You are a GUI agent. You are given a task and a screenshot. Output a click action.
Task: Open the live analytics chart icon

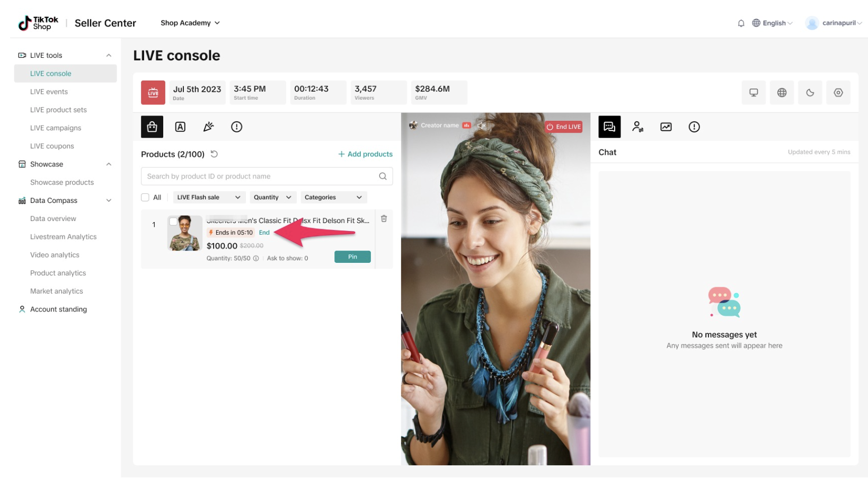[x=666, y=127]
